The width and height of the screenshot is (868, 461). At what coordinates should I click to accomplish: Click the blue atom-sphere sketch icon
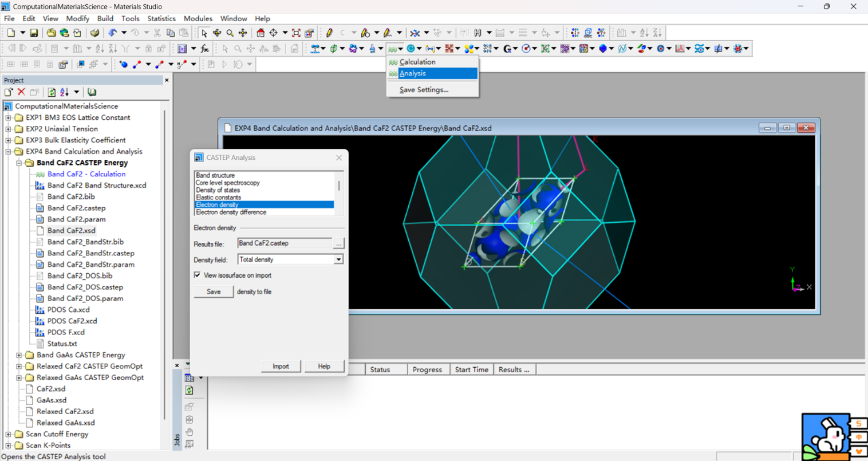pyautogui.click(x=123, y=64)
